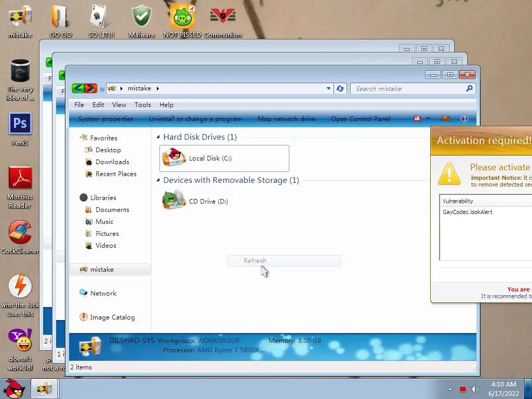Open the volume speaker tray icon

click(475, 389)
